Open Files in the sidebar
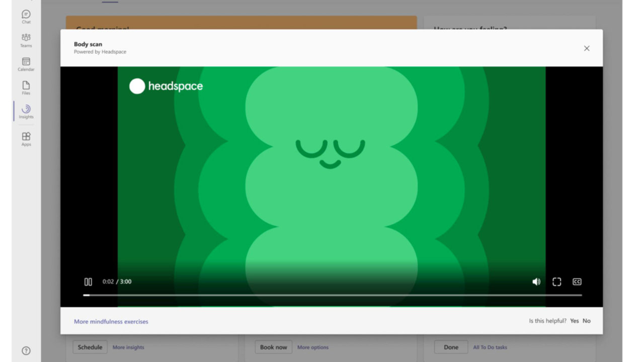Image resolution: width=644 pixels, height=362 pixels. pos(26,88)
